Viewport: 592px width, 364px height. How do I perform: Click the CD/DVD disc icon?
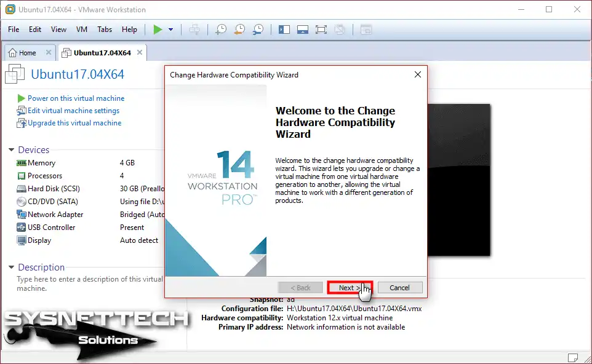click(22, 202)
